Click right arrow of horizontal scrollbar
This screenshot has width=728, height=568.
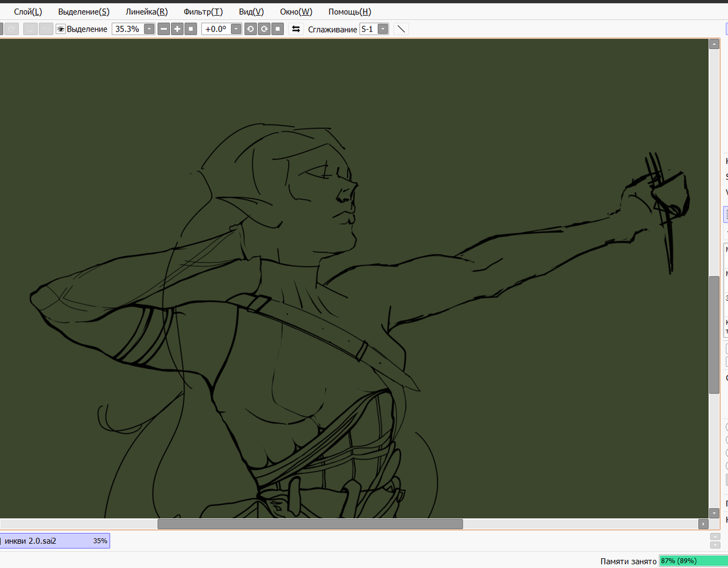703,524
